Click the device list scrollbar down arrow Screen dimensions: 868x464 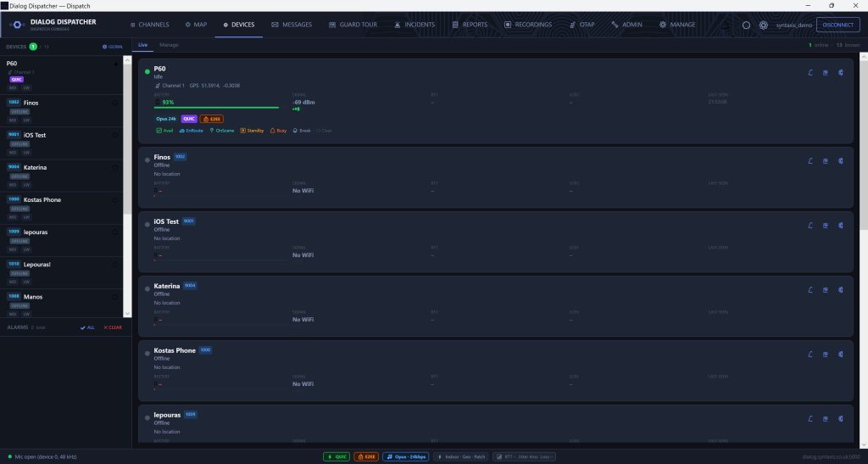point(127,313)
